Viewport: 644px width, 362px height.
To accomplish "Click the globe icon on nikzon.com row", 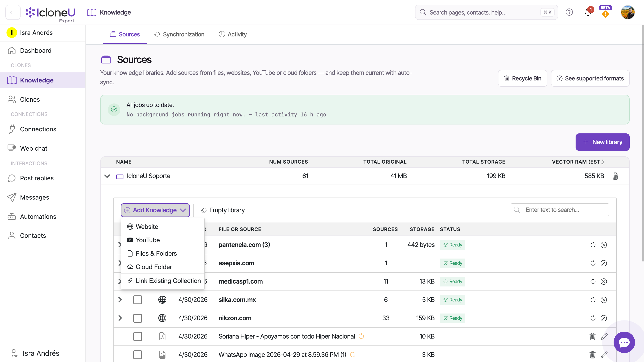I will [x=162, y=318].
